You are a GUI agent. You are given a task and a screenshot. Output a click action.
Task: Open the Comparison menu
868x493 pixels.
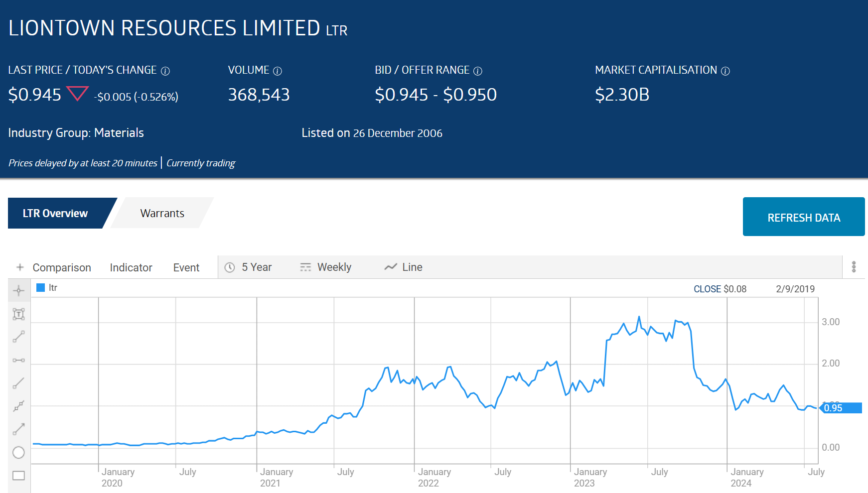point(62,268)
